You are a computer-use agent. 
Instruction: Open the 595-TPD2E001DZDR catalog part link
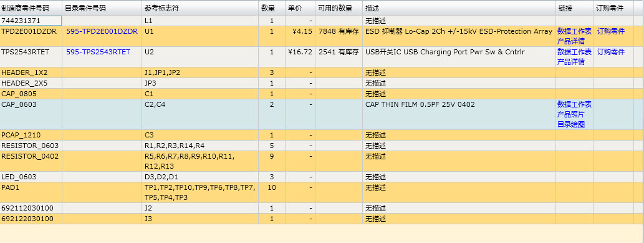pos(102,31)
